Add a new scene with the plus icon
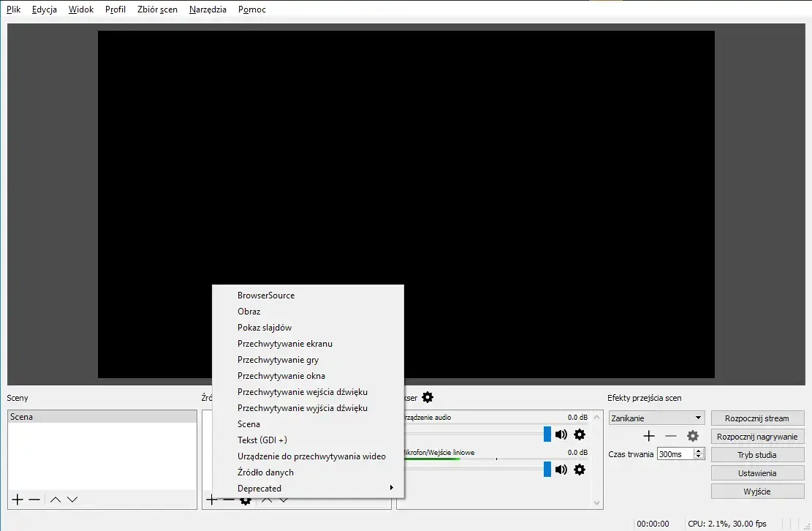Screen dimensions: 812x531 pos(18,500)
